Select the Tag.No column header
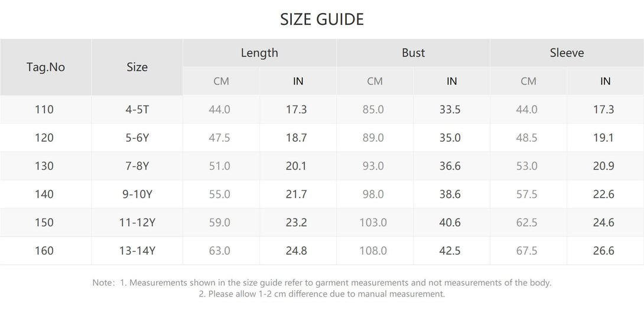 coord(45,67)
